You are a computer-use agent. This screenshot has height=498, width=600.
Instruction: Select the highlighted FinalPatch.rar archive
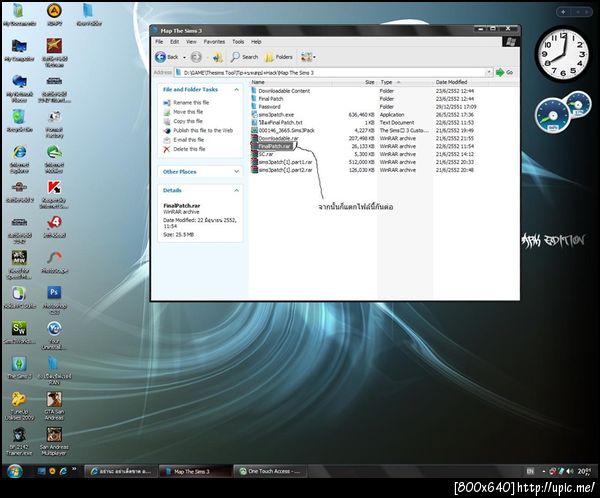pyautogui.click(x=274, y=146)
